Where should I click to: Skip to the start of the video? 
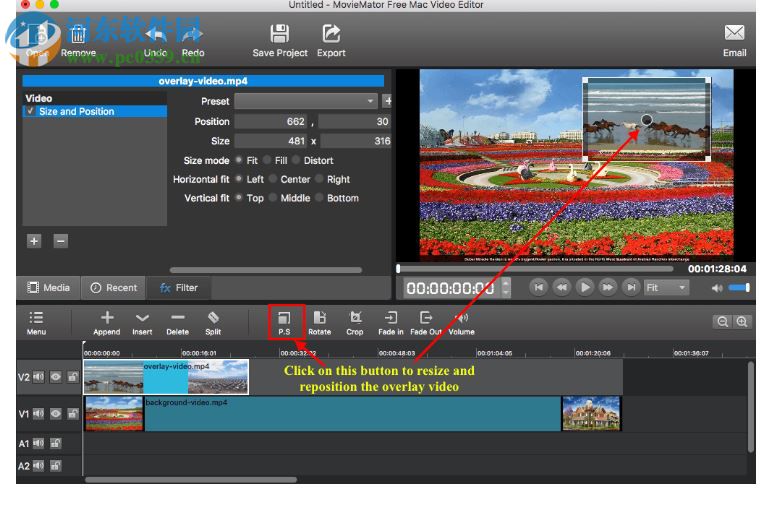pyautogui.click(x=538, y=287)
